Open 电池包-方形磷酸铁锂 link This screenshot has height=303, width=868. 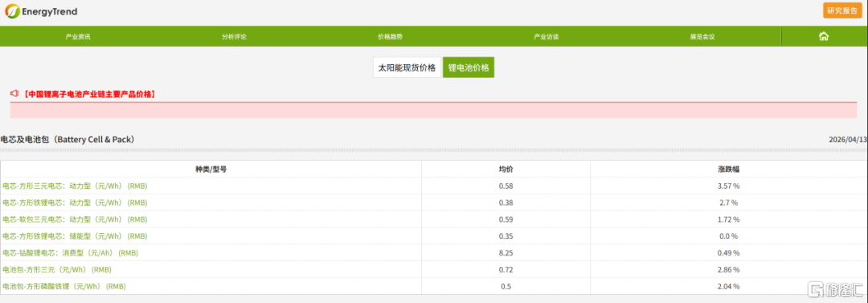coord(64,286)
